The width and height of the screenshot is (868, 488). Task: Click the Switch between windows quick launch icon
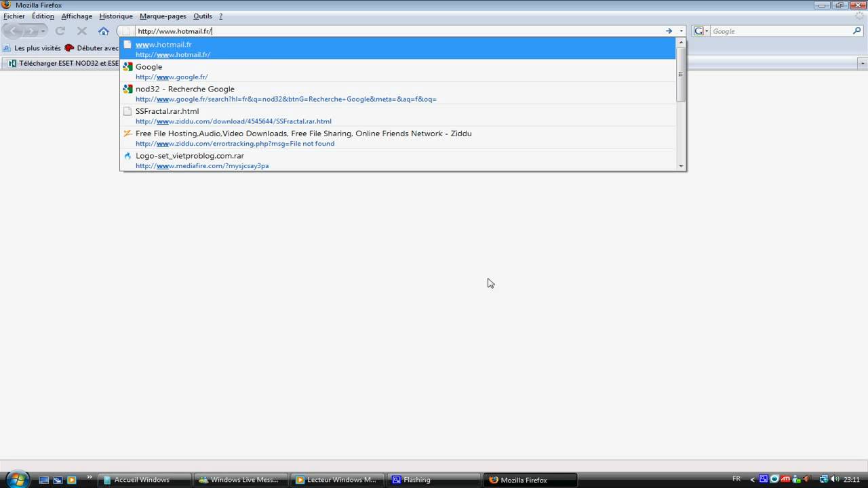click(58, 480)
